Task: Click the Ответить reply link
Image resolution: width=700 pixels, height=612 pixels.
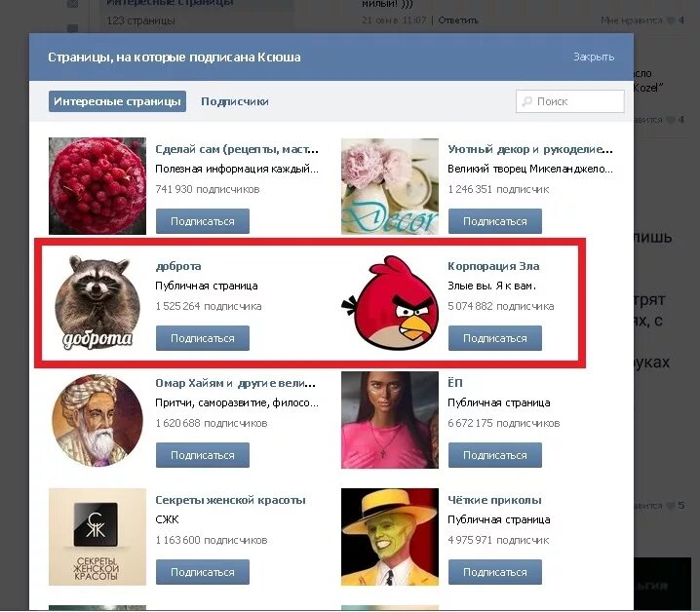Action: pos(458,20)
